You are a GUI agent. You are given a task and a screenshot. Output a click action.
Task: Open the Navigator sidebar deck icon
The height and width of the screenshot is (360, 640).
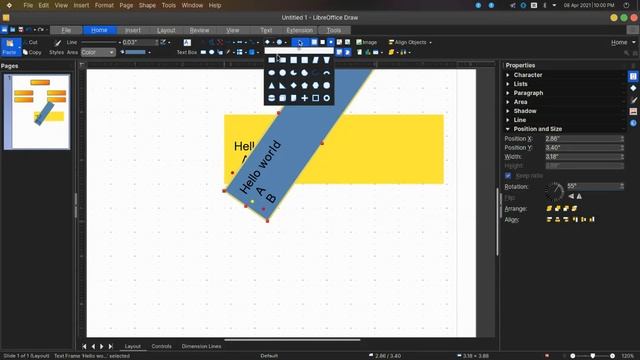633,123
